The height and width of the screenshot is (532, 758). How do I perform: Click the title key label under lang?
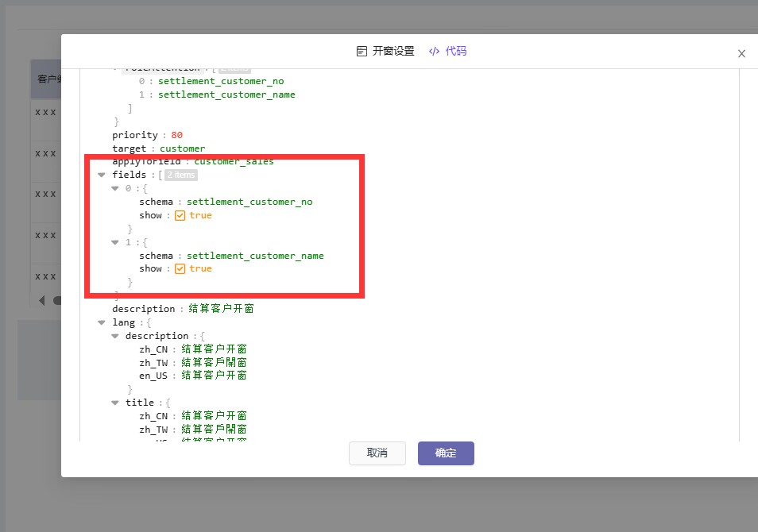point(140,403)
